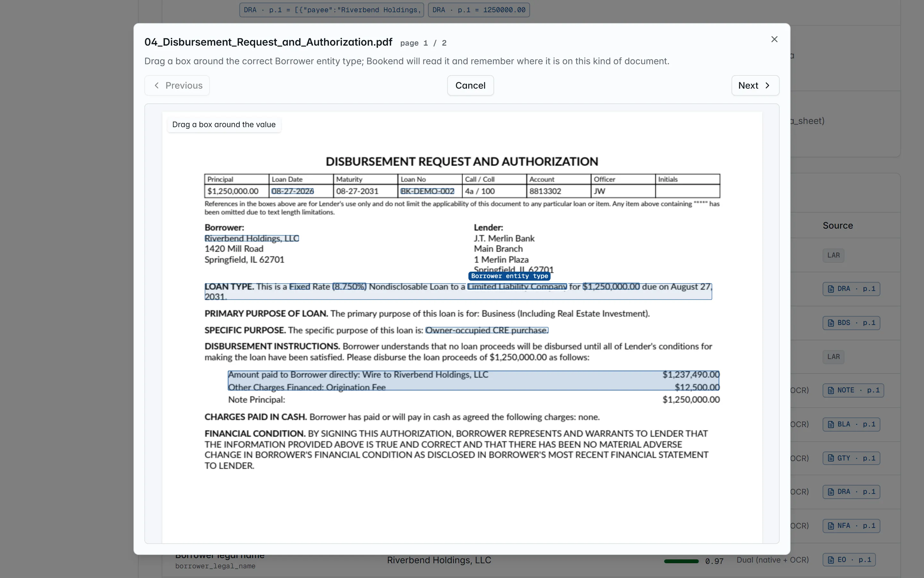This screenshot has height=578, width=924.
Task: Click Amount paid to Borrower directly row
Action: pyautogui.click(x=474, y=375)
